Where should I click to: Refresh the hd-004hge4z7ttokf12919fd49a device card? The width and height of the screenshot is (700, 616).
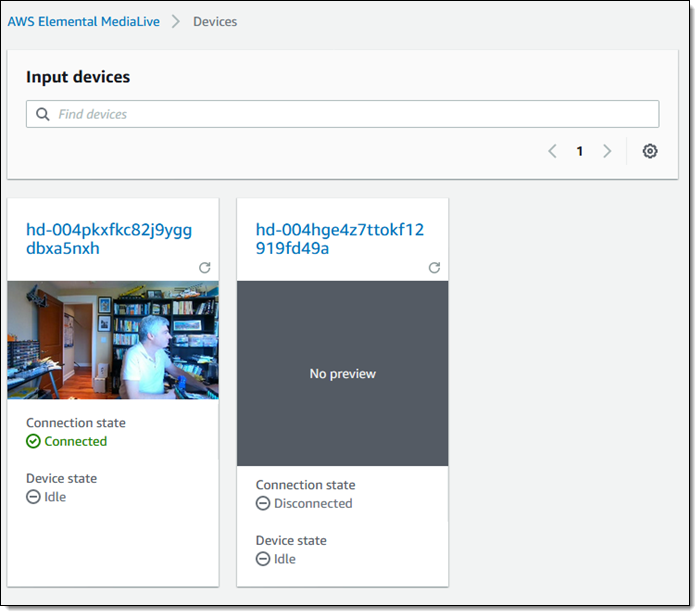[x=434, y=268]
